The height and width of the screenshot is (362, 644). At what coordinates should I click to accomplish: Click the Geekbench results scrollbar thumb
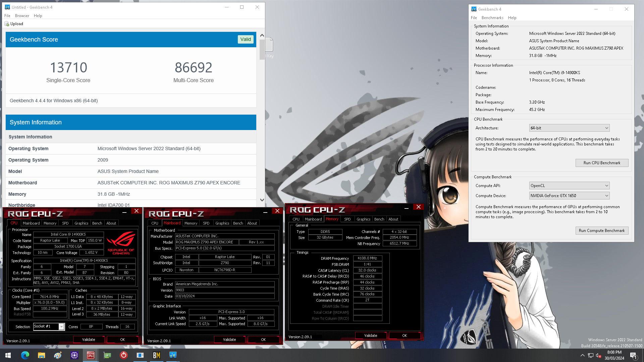click(x=262, y=49)
